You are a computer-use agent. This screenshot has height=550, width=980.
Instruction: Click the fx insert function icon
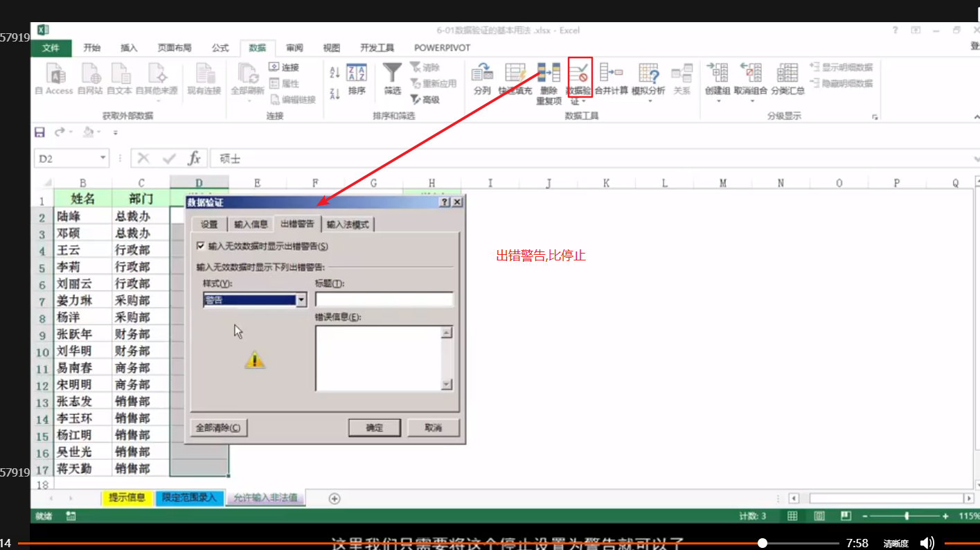pyautogui.click(x=195, y=159)
